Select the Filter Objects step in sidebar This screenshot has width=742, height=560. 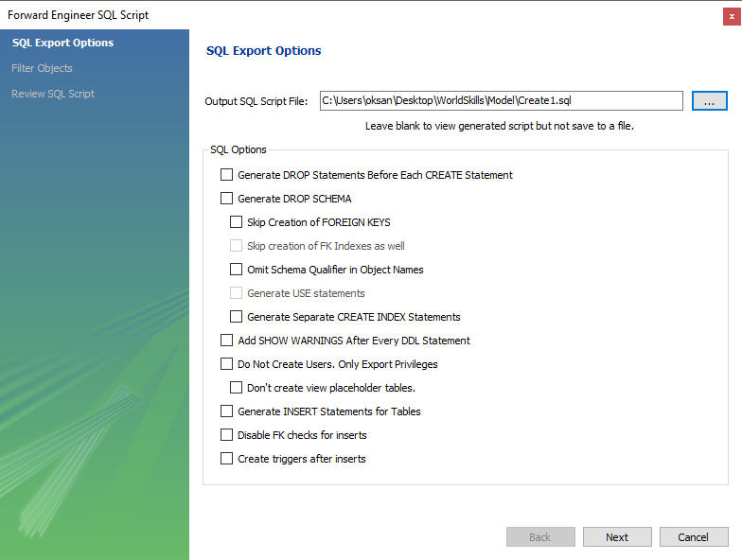pos(42,68)
